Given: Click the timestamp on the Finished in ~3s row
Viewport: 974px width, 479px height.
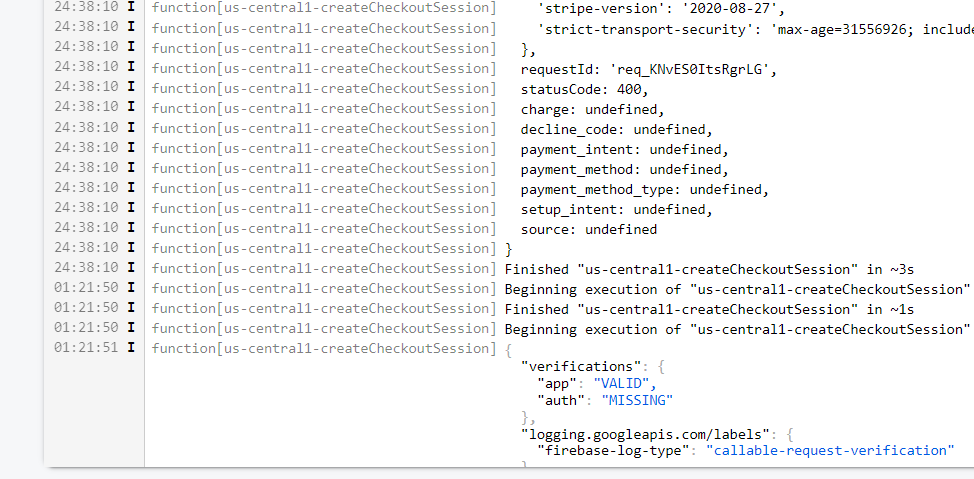Looking at the screenshot, I should (x=86, y=268).
